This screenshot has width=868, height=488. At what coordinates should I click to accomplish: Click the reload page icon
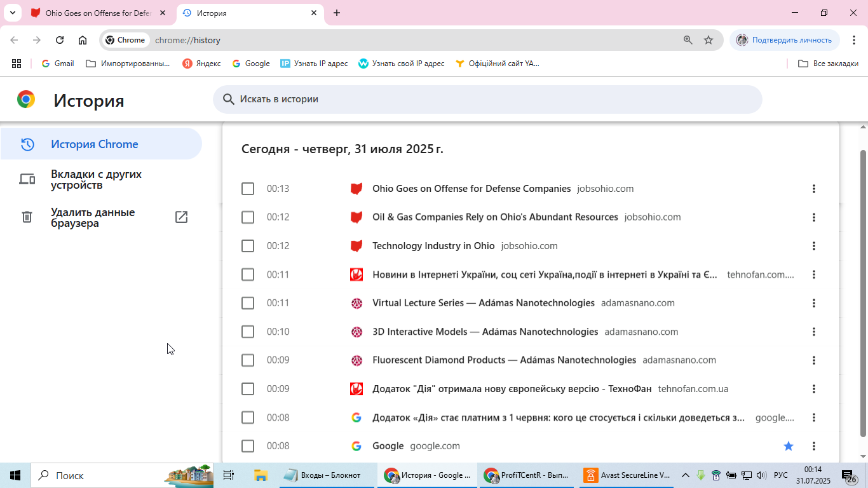point(60,40)
